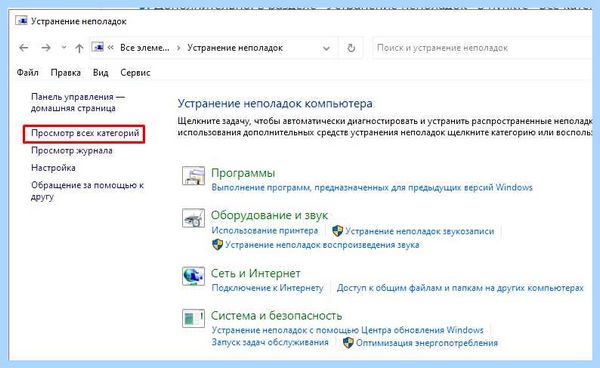Run 'Выполнение программ, предназначенных для предыдущих версий Windows'
Image resolution: width=600 pixels, height=368 pixels.
click(x=372, y=187)
